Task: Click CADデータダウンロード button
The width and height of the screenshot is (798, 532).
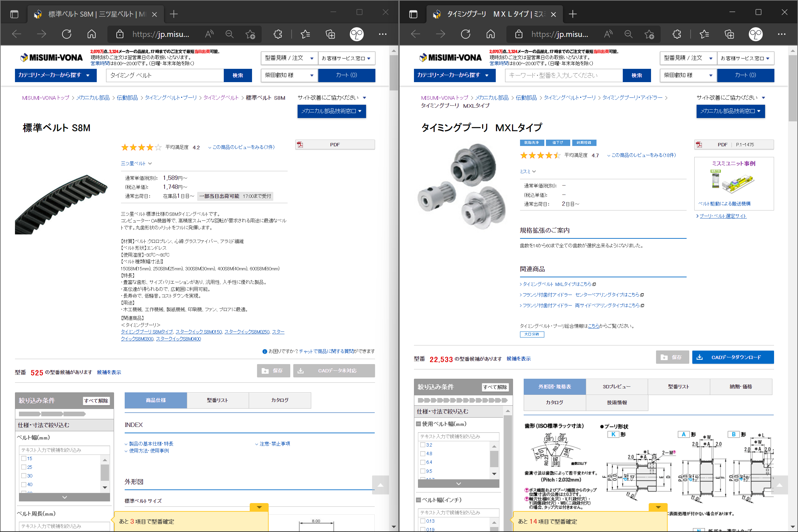Action: 733,357
